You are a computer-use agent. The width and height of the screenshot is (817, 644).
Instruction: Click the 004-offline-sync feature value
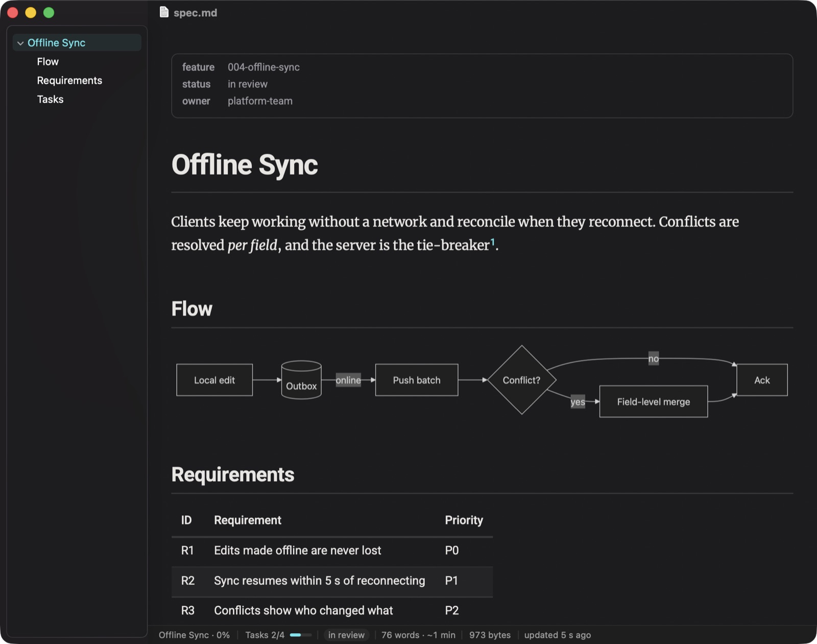coord(263,67)
